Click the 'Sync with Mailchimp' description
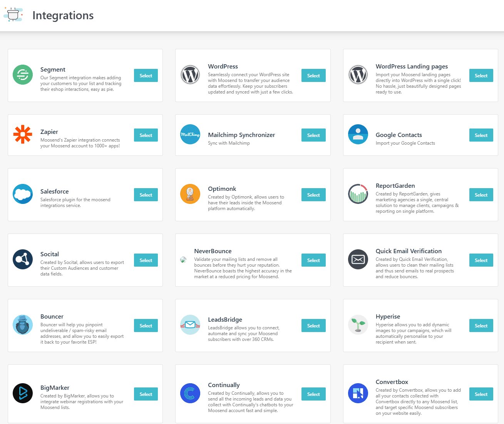504x424 pixels. tap(229, 143)
